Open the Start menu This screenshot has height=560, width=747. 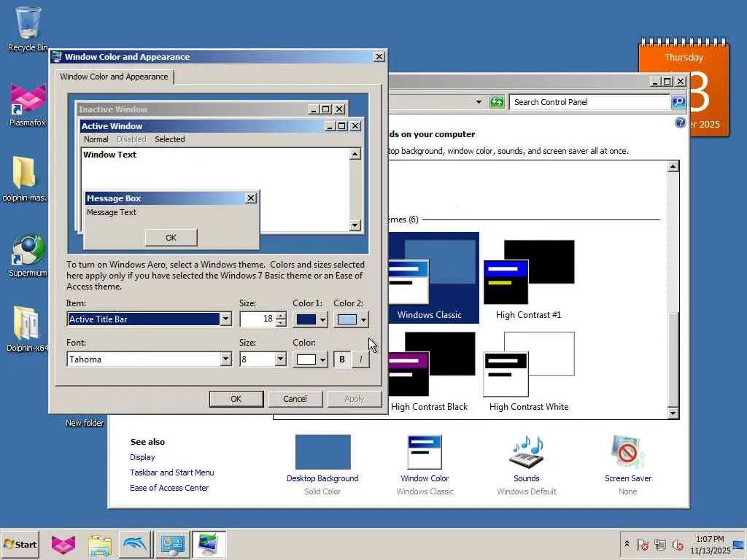click(x=20, y=544)
